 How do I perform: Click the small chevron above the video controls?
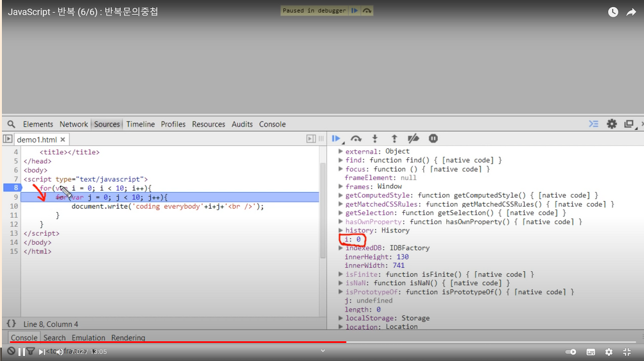click(x=323, y=351)
